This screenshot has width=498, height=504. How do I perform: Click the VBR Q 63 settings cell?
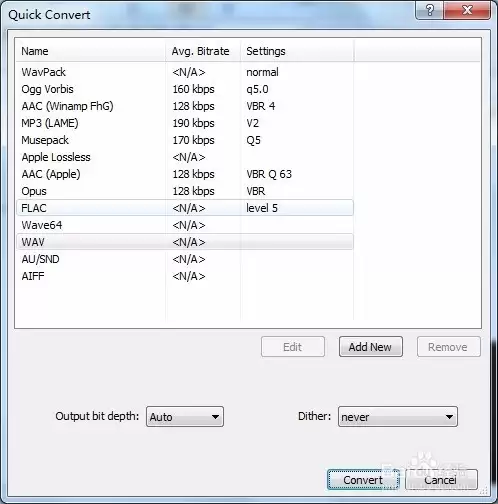coord(269,174)
